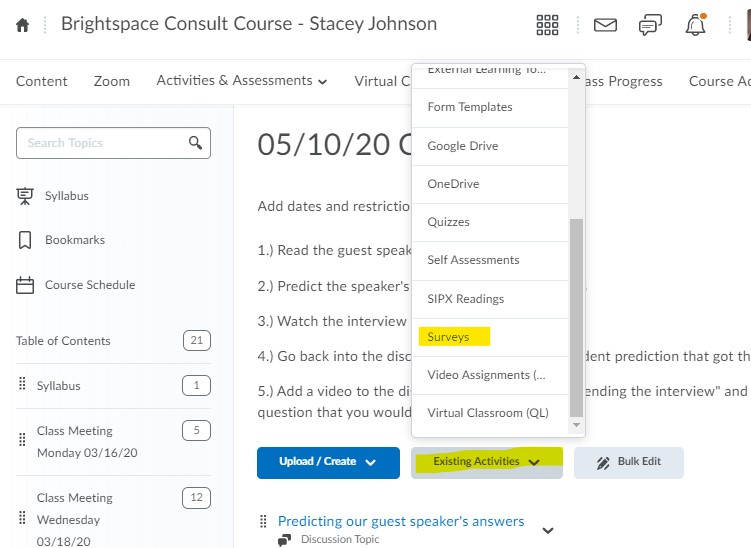Viewport: 751px width, 548px height.
Task: Click the search magnifier icon
Action: point(196,143)
